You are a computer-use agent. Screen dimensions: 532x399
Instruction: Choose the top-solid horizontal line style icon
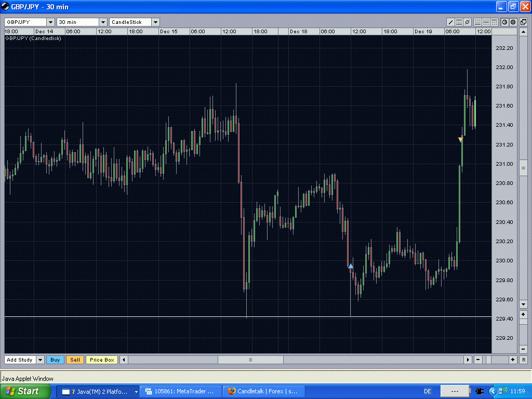tap(495, 22)
